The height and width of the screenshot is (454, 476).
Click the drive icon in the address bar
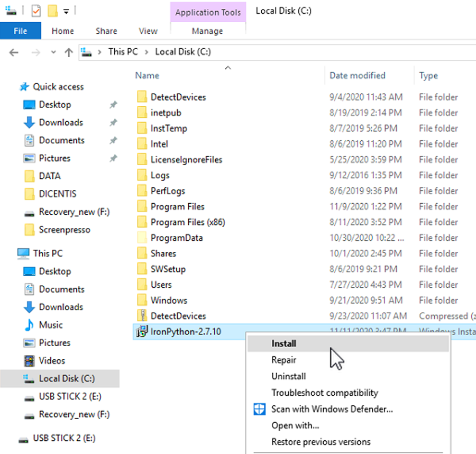click(x=86, y=52)
